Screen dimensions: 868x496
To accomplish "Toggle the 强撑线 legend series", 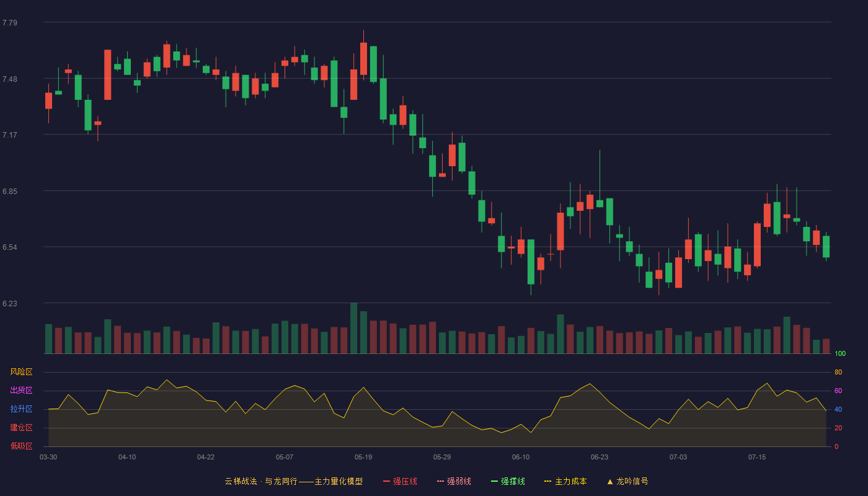I will [x=508, y=481].
